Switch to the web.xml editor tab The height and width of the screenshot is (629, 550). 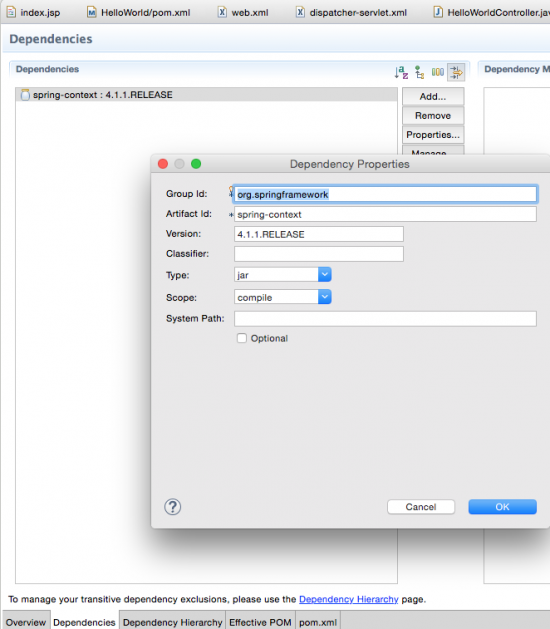243,12
